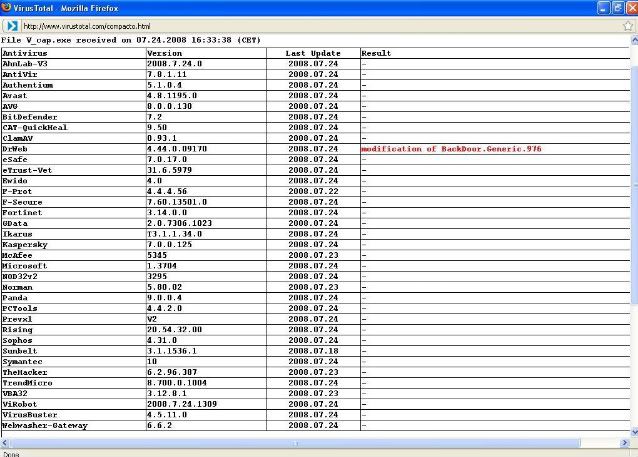Click the 'Avast' table cell
Image resolution: width=638 pixels, height=457 pixels.
click(74, 96)
